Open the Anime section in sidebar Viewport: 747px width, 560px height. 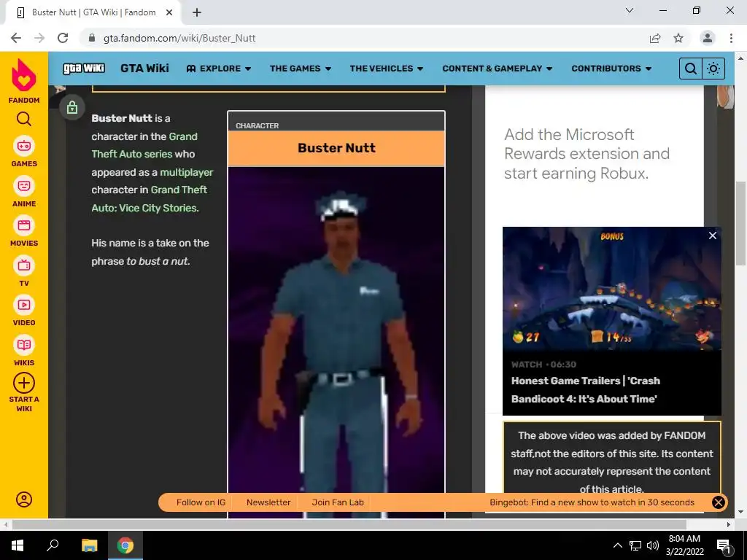(24, 192)
